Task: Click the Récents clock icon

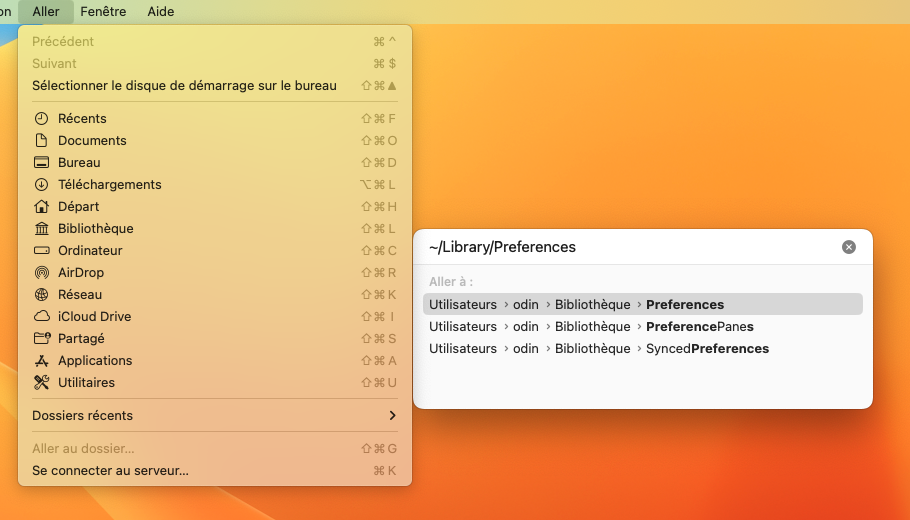Action: click(x=41, y=118)
